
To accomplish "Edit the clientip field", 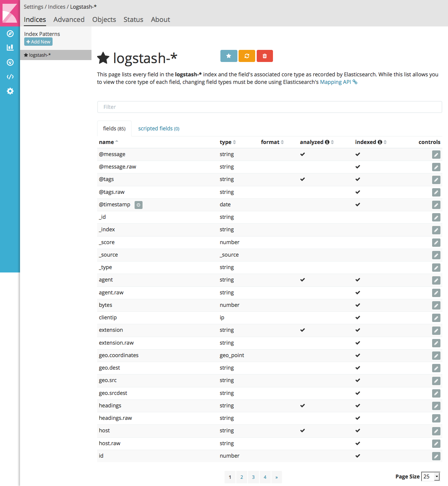I will [x=436, y=318].
